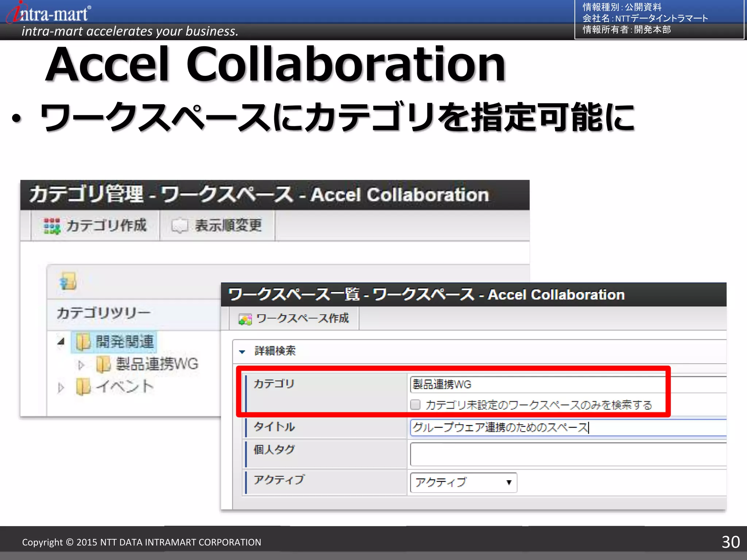
Task: Click the 情報所有者:開発本部 text
Action: click(x=627, y=30)
